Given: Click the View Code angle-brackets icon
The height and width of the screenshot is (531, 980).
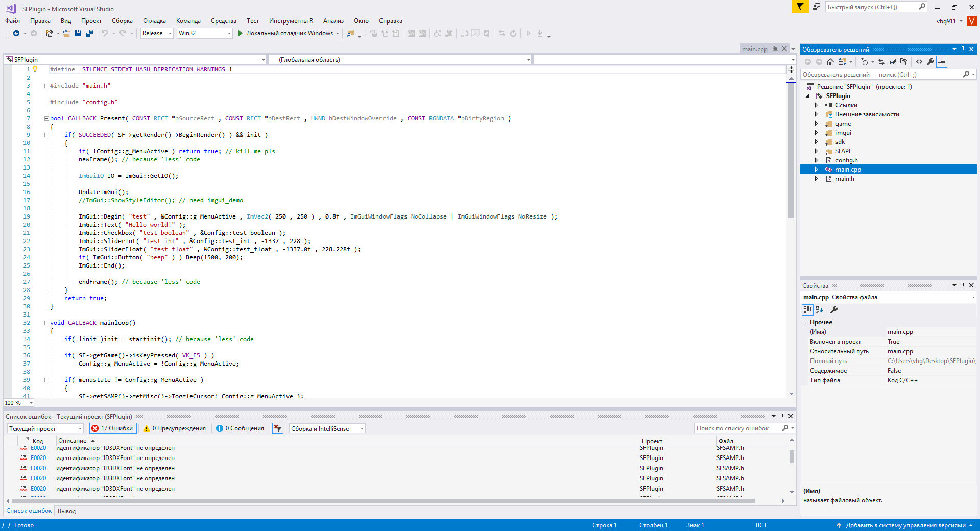Looking at the screenshot, I should click(x=919, y=62).
